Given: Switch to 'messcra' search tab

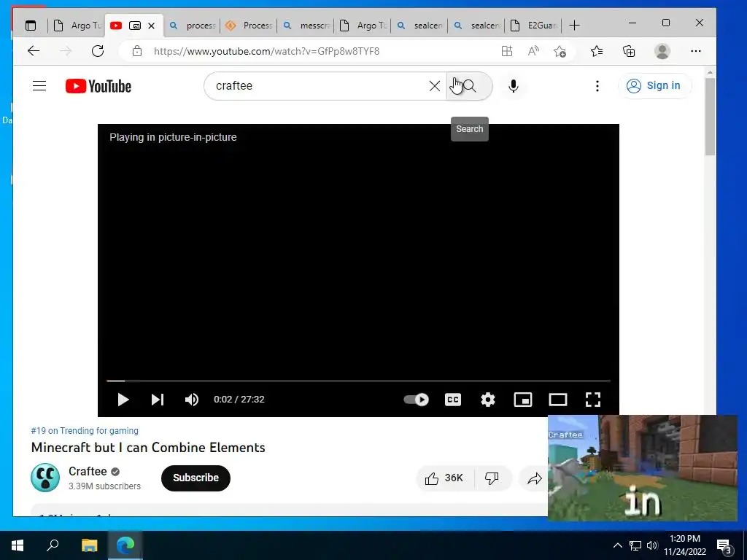Looking at the screenshot, I should click(306, 26).
